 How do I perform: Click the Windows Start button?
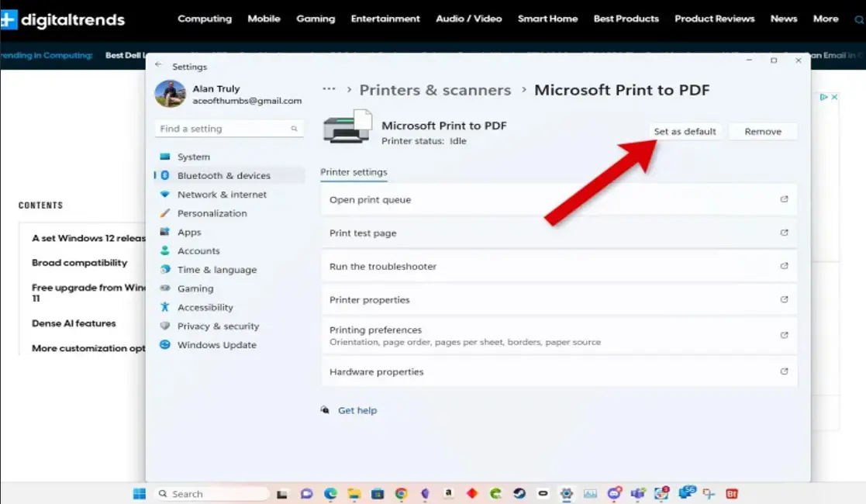coord(140,493)
